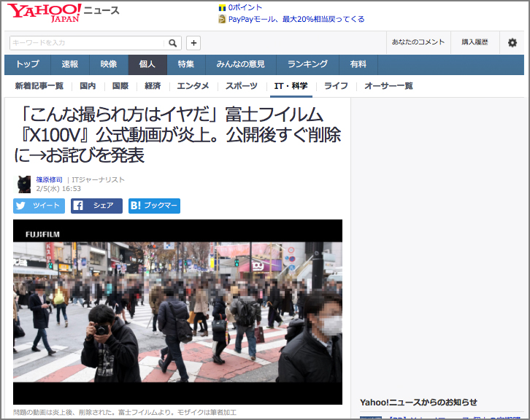Open the トップ tab

click(x=28, y=64)
